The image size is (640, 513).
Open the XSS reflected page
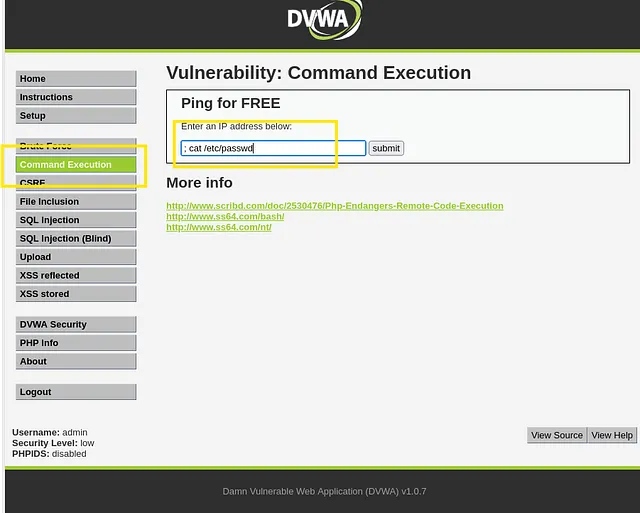point(76,275)
